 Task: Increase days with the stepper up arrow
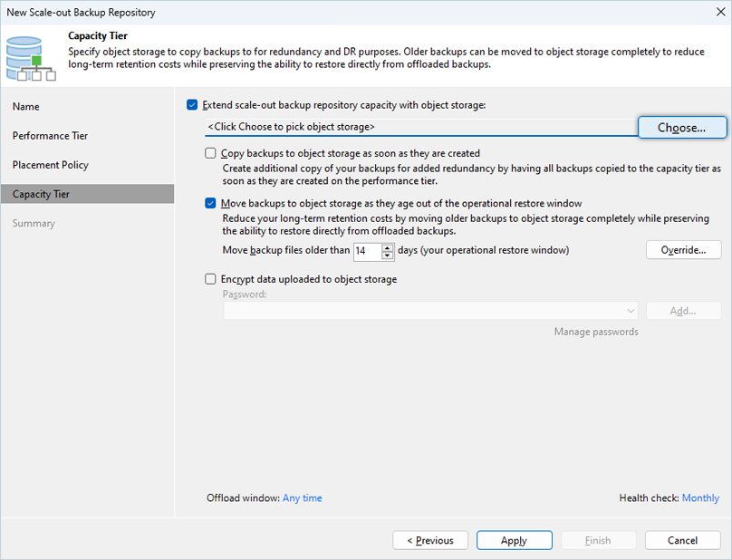pos(388,246)
